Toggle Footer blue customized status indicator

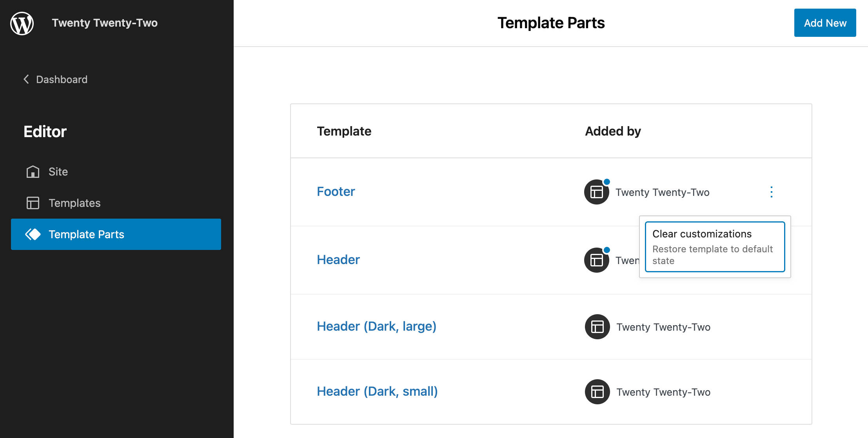(607, 181)
